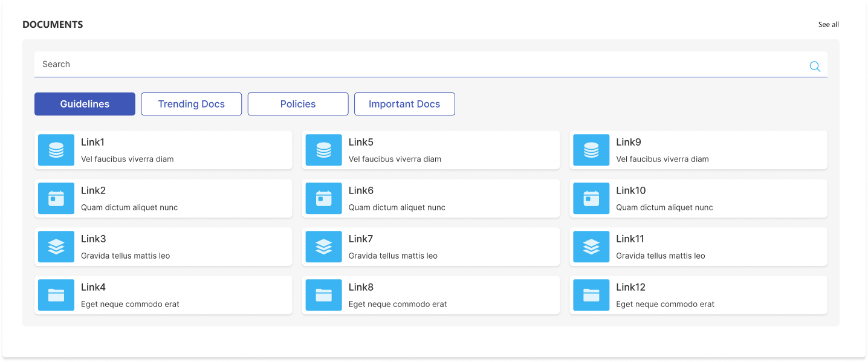Click the layers icon next to Link7
The image size is (868, 362).
coord(323,247)
